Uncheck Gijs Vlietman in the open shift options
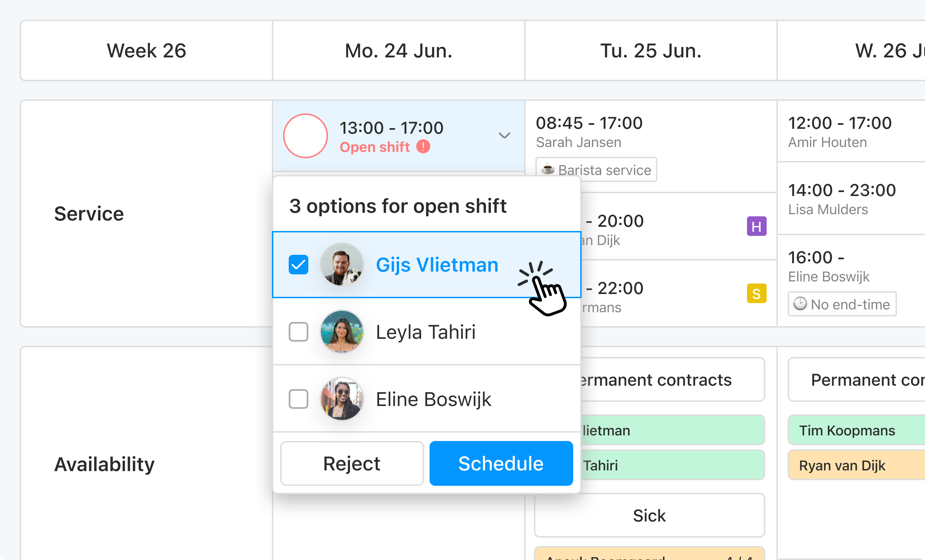This screenshot has width=925, height=560. (299, 265)
